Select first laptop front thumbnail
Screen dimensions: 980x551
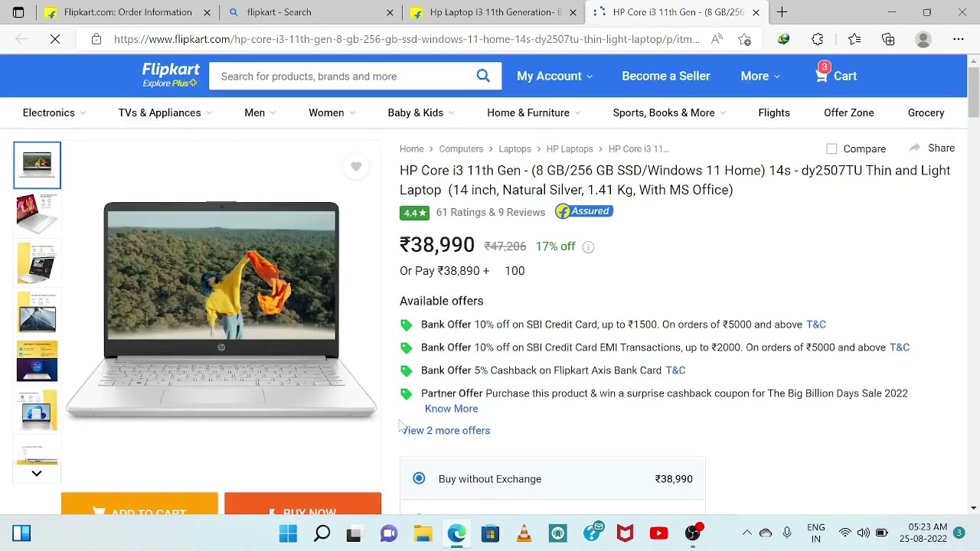point(37,165)
